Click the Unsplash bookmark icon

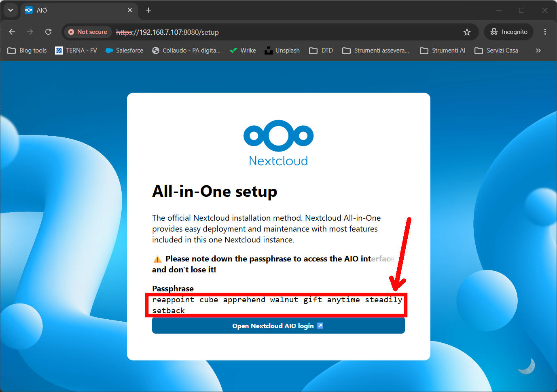point(268,51)
